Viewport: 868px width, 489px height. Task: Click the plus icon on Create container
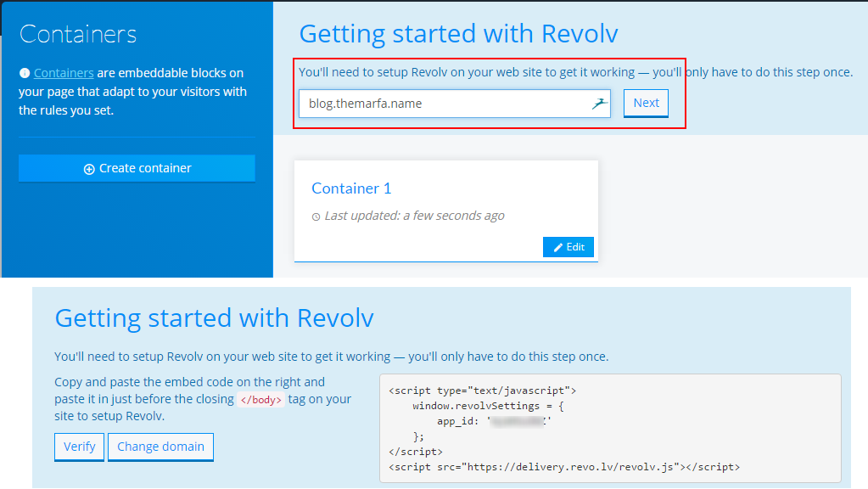pos(88,167)
